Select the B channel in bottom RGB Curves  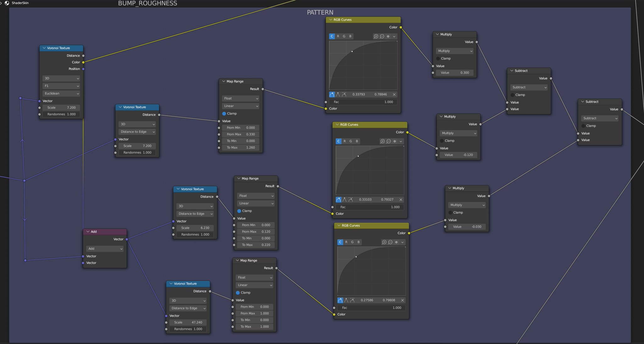358,242
